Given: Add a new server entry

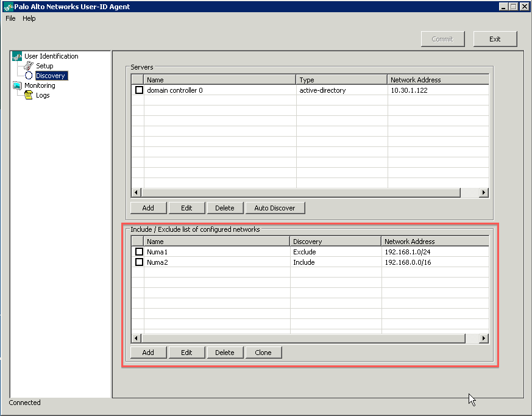Looking at the screenshot, I should tap(147, 207).
